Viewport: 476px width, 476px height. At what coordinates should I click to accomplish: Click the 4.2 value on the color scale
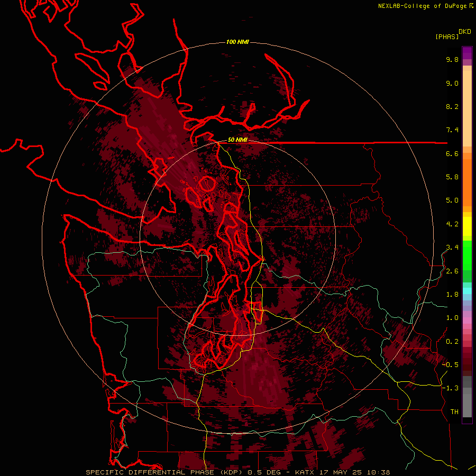pos(452,224)
